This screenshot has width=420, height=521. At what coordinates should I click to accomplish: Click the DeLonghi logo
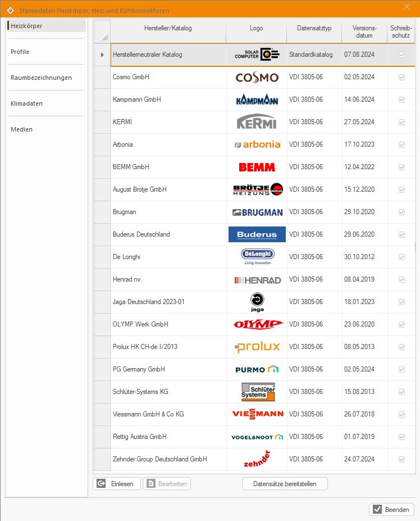click(257, 257)
